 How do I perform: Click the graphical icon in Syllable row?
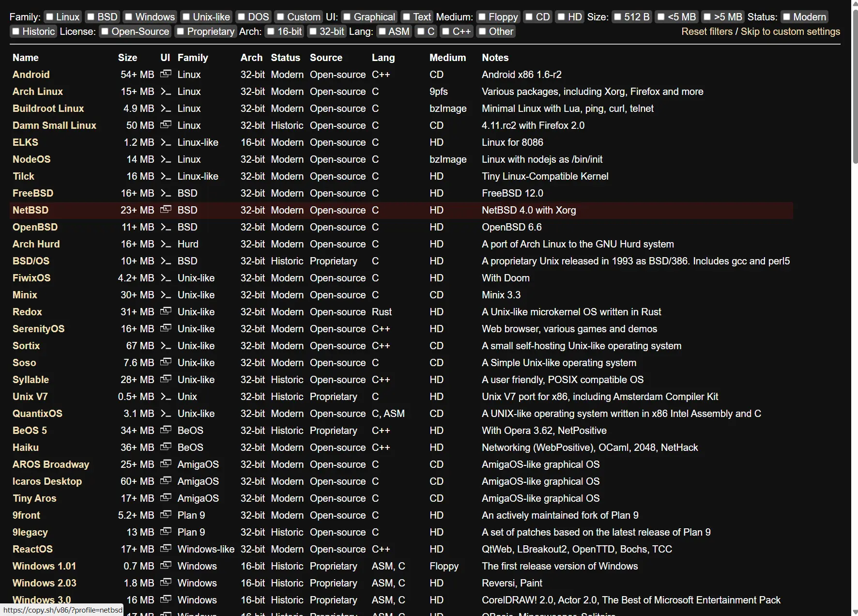[166, 379]
